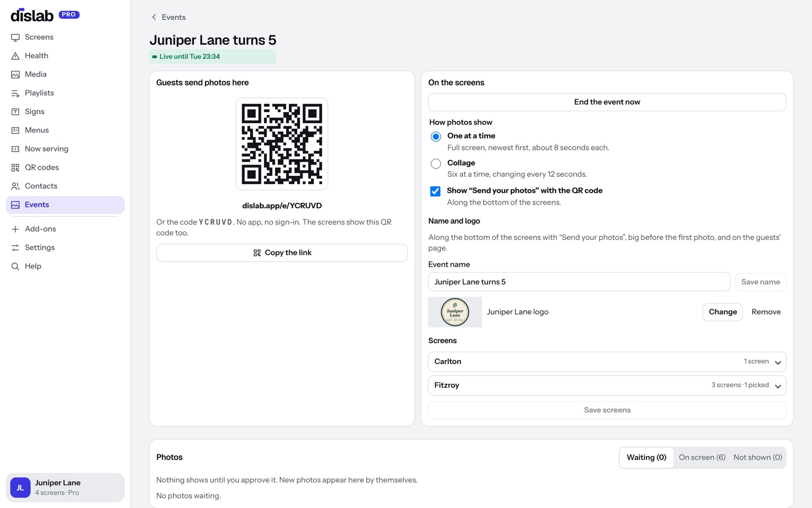This screenshot has width=812, height=508.
Task: Open Add-ons plus icon
Action: click(x=15, y=229)
